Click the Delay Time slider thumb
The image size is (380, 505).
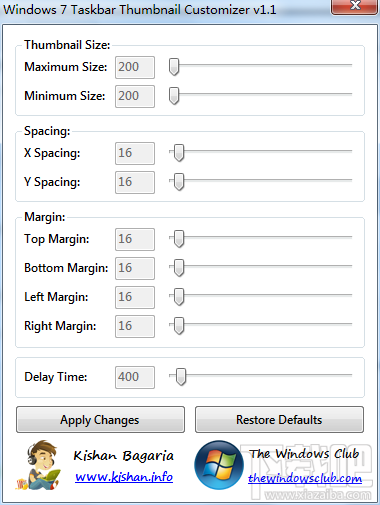click(181, 377)
